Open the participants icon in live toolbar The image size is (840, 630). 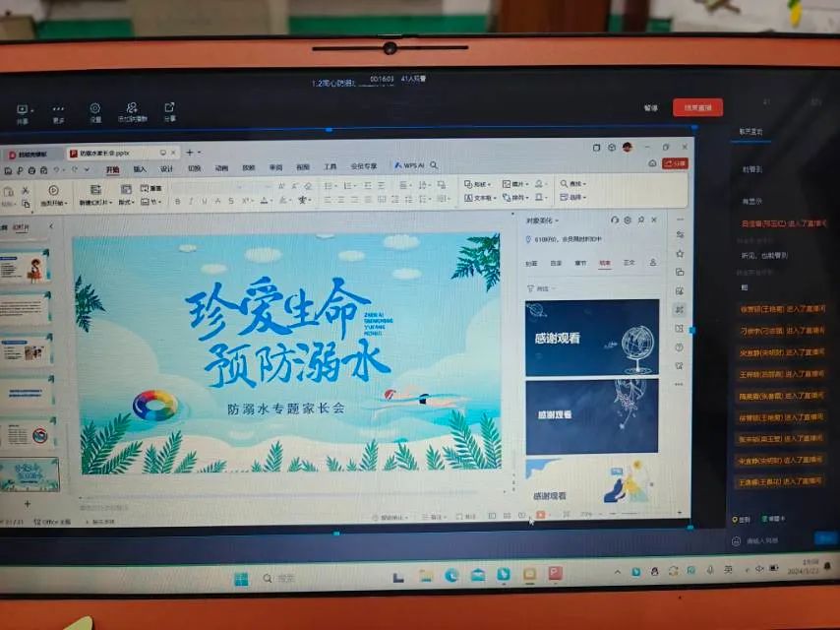tap(132, 107)
